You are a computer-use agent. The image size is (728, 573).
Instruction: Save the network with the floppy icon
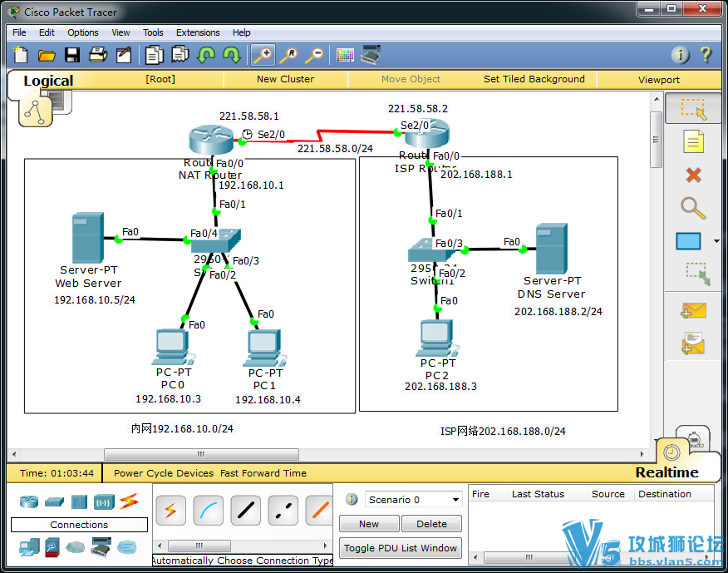(72, 55)
